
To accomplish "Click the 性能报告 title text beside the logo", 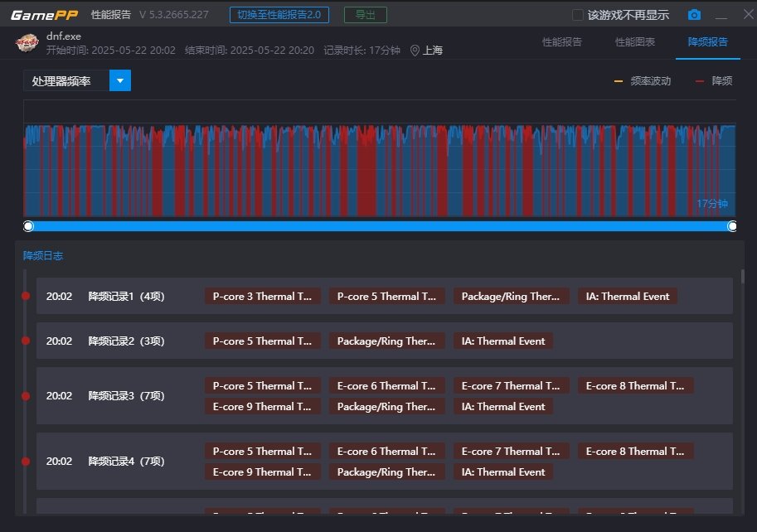I will pos(110,15).
